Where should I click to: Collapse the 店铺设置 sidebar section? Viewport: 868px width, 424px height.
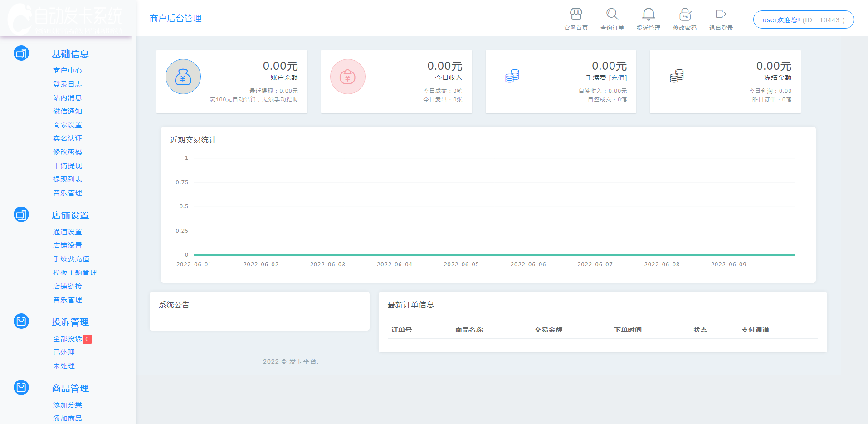pyautogui.click(x=70, y=215)
